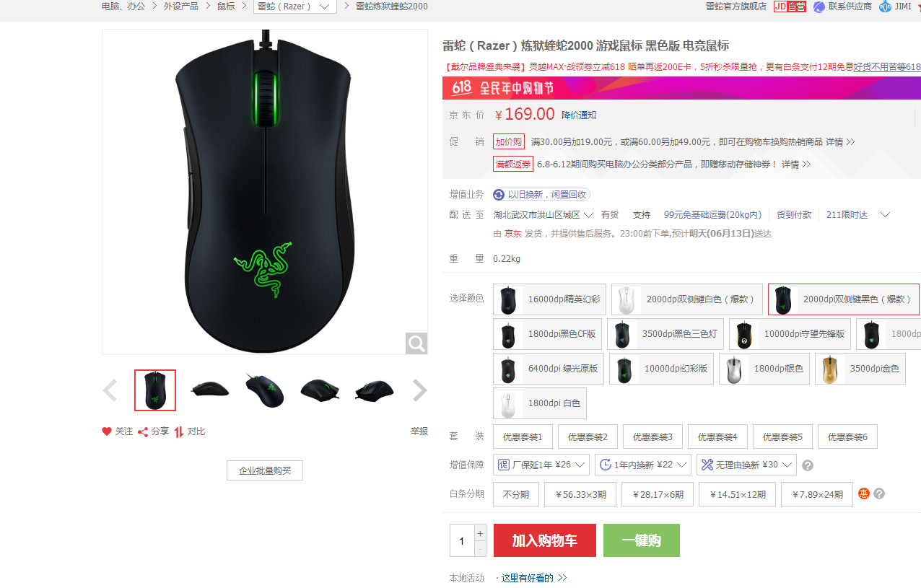
Task: Click the help question mark beside 无理由换新
Action: coord(808,465)
